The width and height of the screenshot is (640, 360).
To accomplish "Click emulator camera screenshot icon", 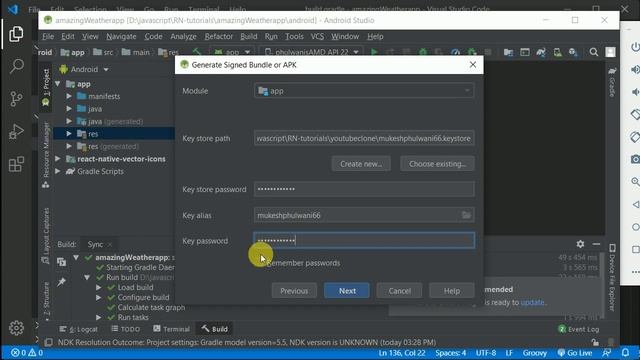I will tap(635, 159).
